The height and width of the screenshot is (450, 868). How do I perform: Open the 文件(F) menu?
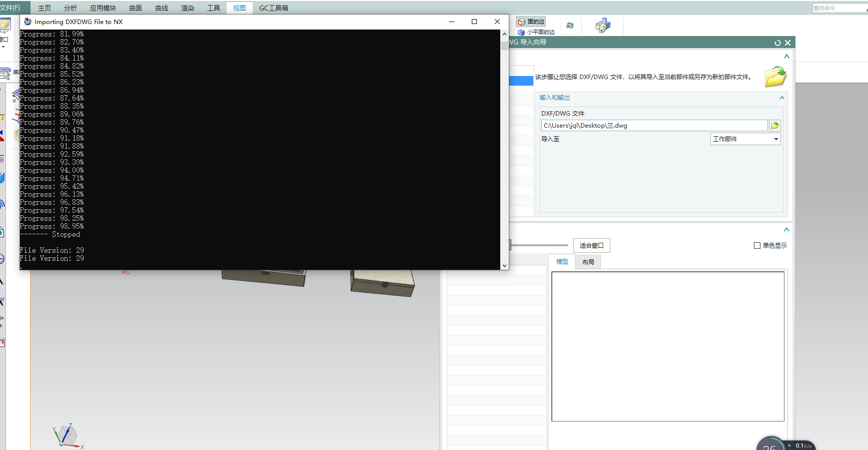(10, 8)
